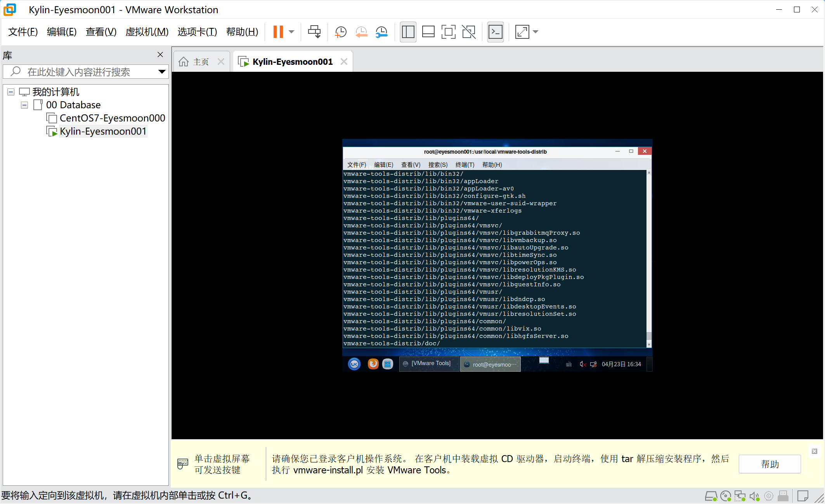The width and height of the screenshot is (825, 504).
Task: Open the snapshot manager
Action: (x=381, y=32)
